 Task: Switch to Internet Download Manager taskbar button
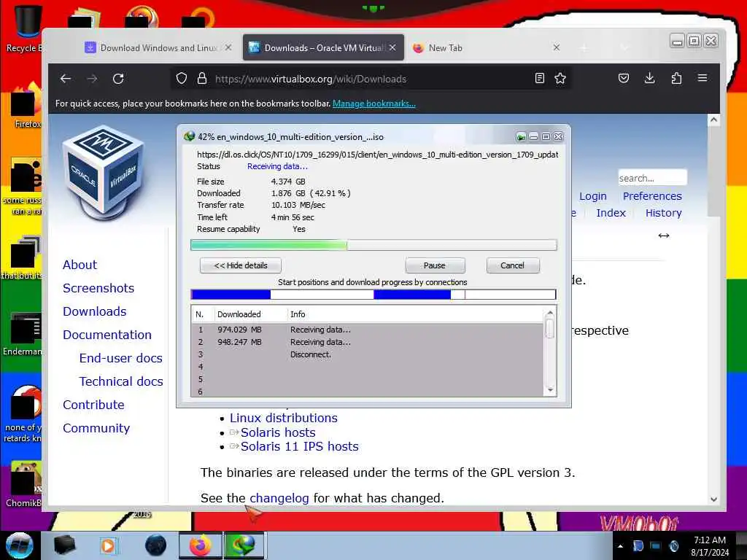244,545
